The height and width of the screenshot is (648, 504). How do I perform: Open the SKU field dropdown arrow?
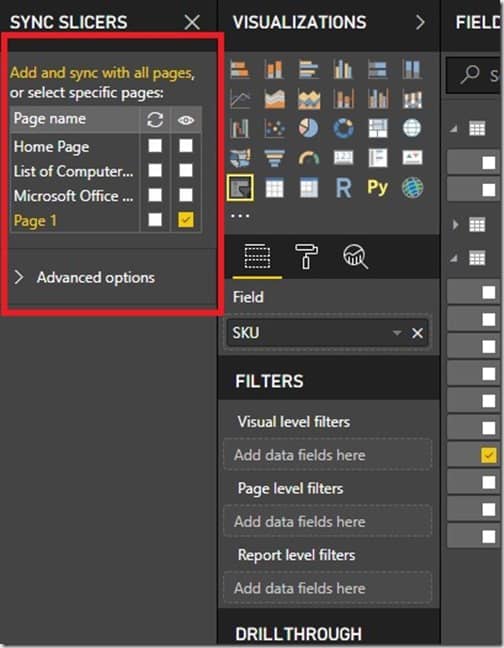[x=397, y=333]
